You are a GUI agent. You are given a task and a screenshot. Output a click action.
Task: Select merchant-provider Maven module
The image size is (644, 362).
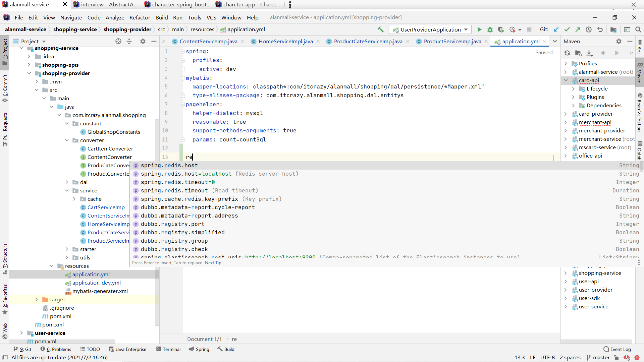click(602, 130)
